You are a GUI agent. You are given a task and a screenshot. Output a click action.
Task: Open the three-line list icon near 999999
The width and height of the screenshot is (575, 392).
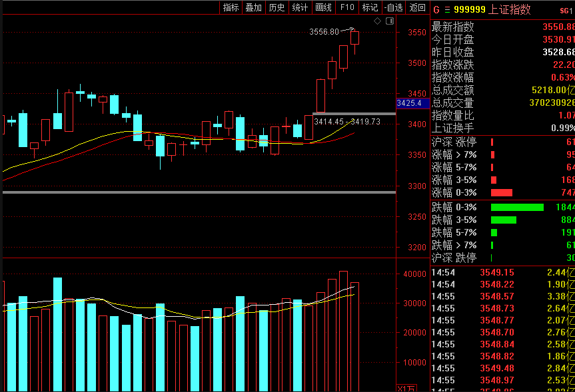click(x=447, y=10)
